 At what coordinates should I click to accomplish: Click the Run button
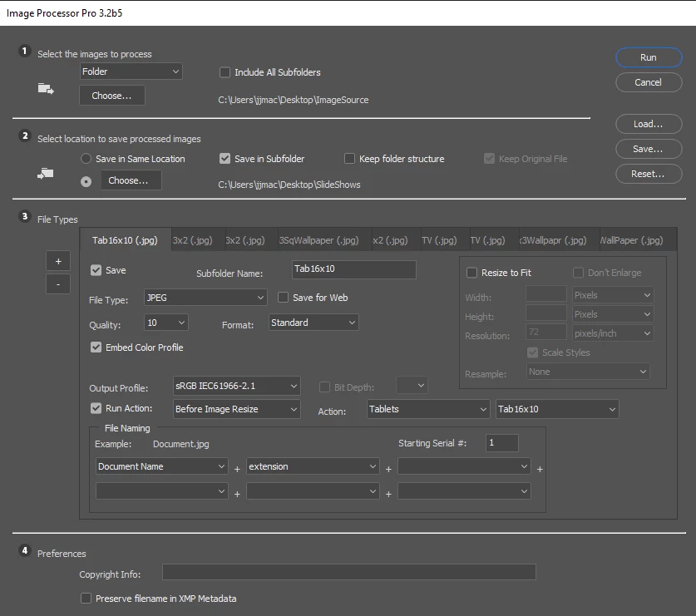click(649, 57)
